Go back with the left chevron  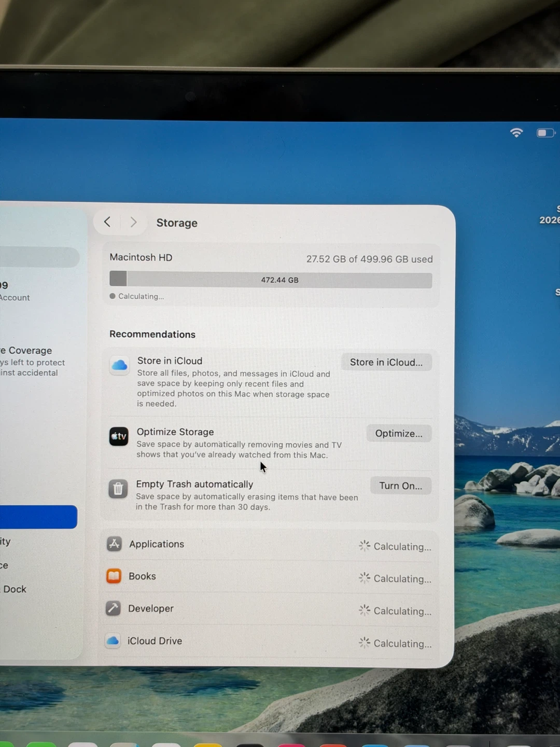click(107, 222)
